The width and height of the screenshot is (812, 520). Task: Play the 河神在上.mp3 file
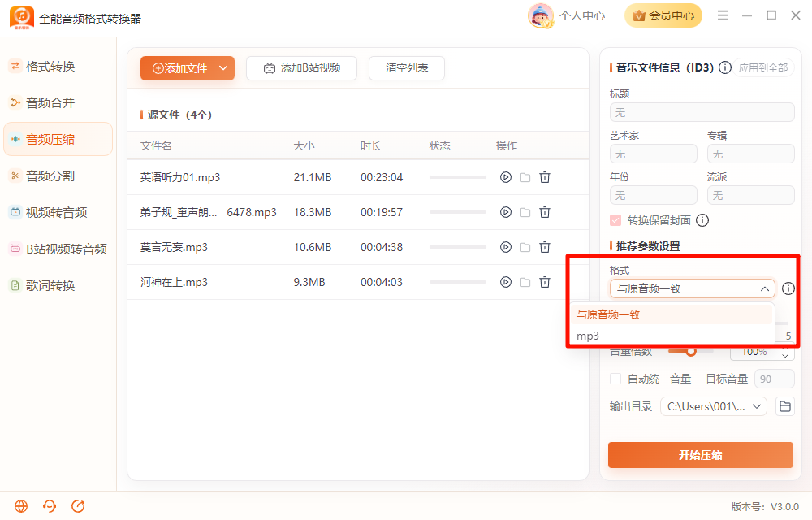[505, 282]
